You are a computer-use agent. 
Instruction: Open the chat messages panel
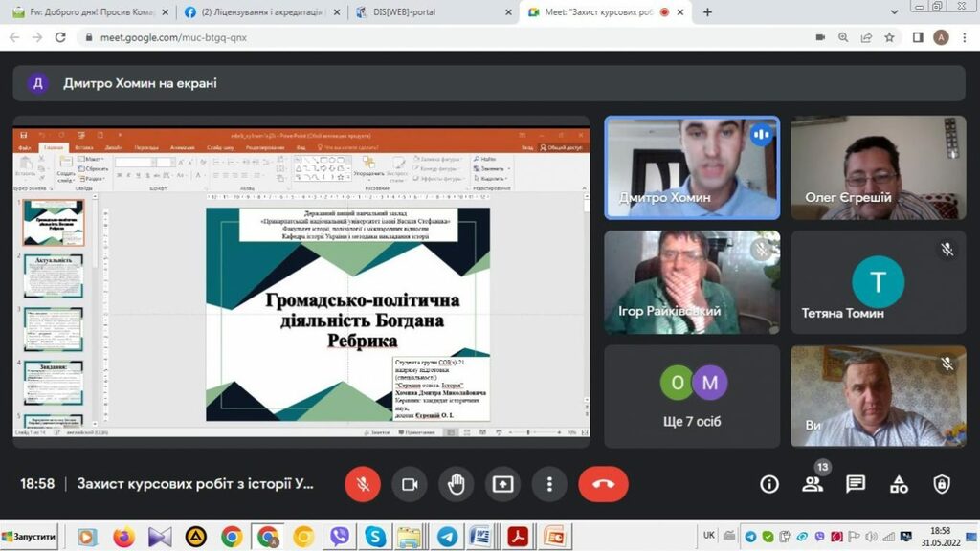[856, 484]
